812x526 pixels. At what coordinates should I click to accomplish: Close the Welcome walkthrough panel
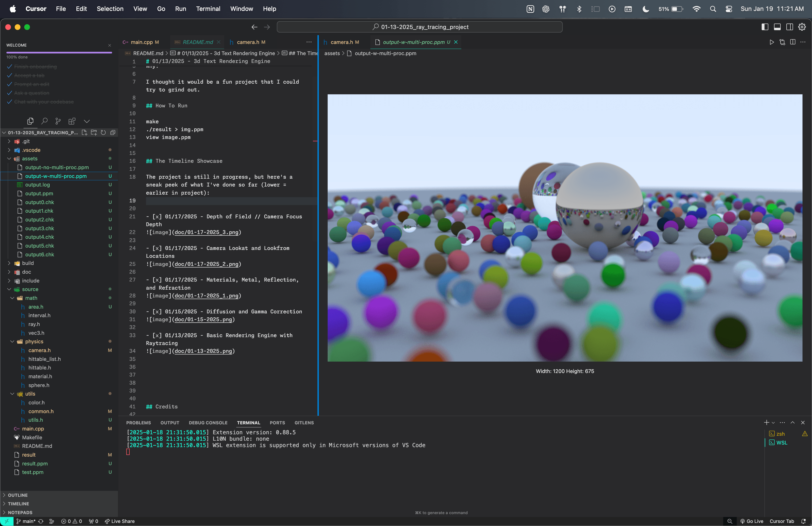click(x=109, y=45)
